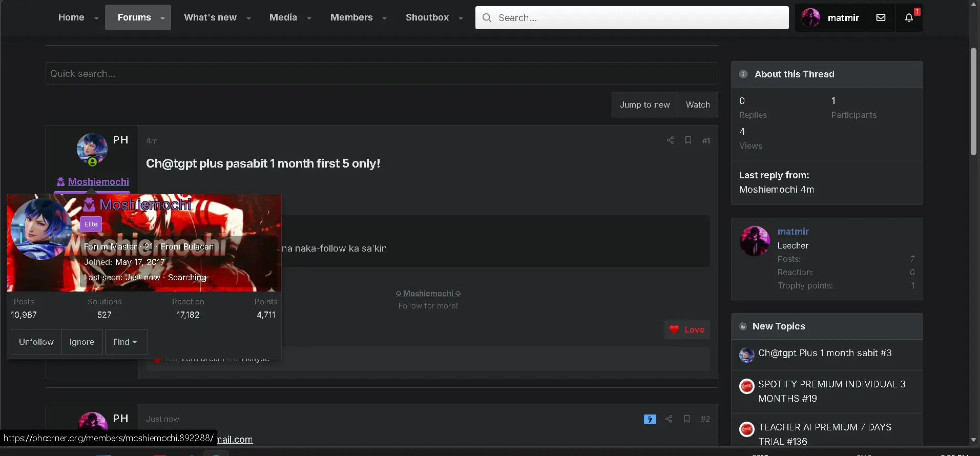The height and width of the screenshot is (456, 980).
Task: Click the About this Thread info icon
Action: [x=743, y=74]
